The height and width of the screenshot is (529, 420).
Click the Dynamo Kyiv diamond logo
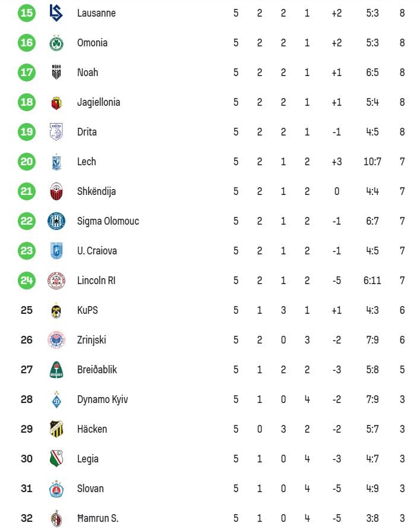tap(56, 399)
